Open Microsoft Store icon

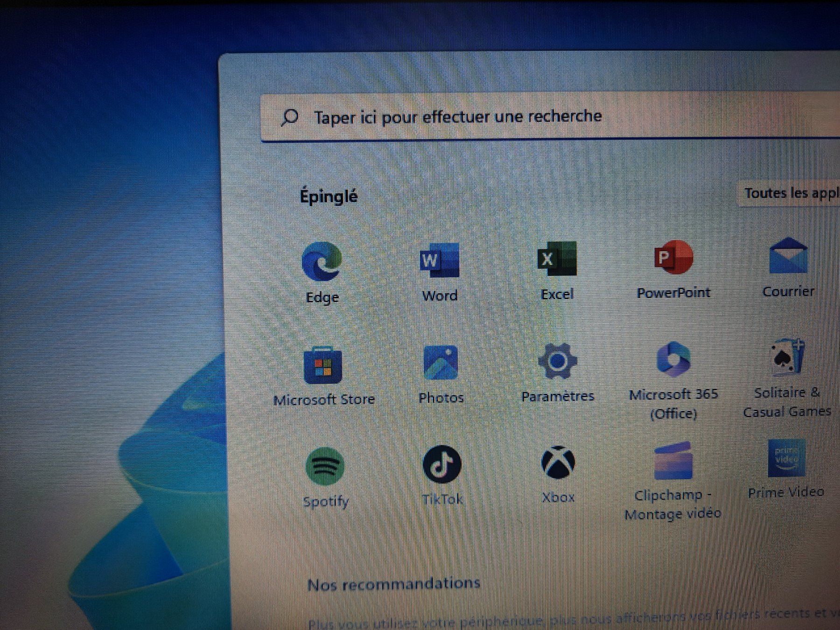[x=323, y=365]
